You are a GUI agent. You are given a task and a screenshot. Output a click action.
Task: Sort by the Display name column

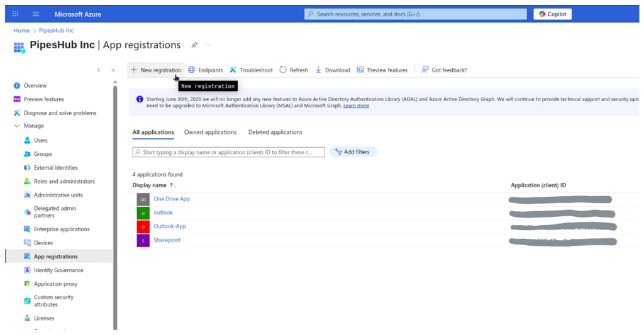[154, 185]
